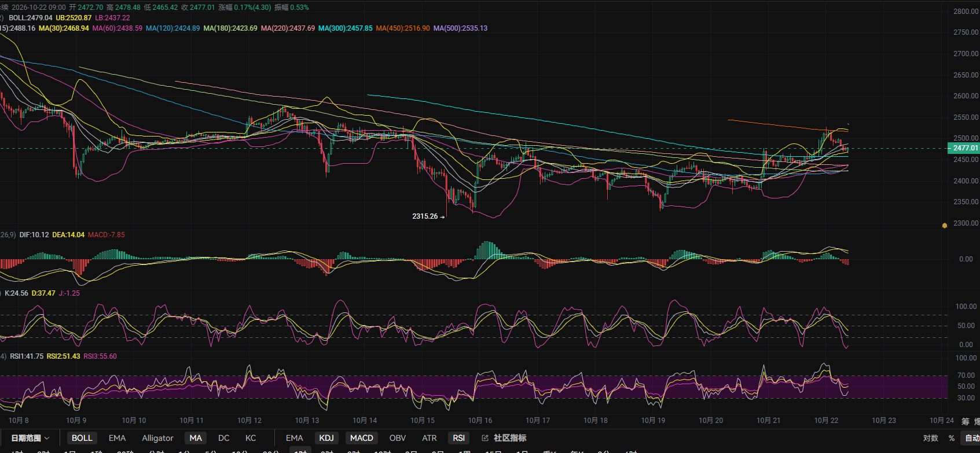This screenshot has width=980, height=453.
Task: Enable the OBV sub-indicator
Action: pyautogui.click(x=398, y=438)
